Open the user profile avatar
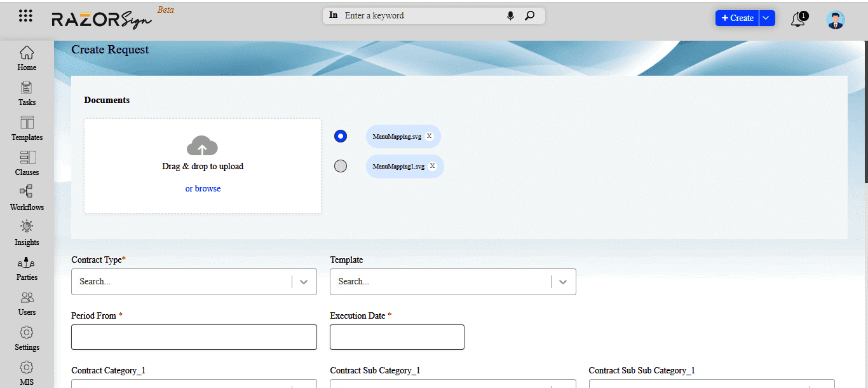Viewport: 868px width, 388px height. point(836,20)
